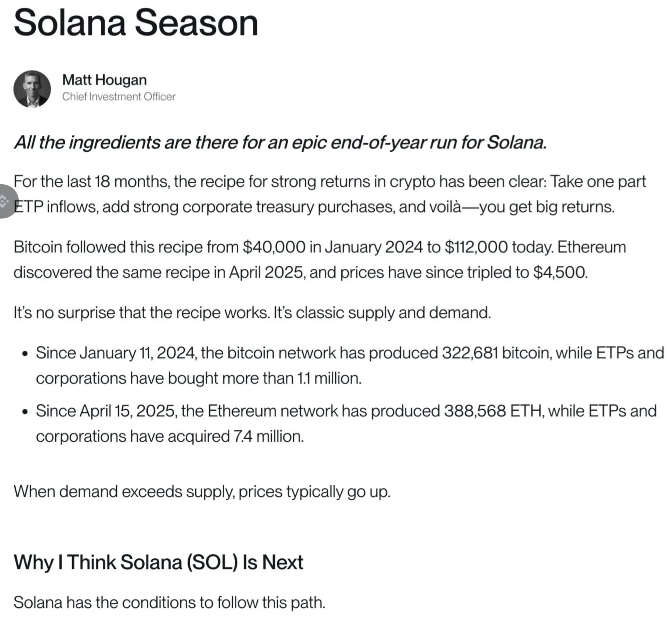Click the $40,000 starting price
This screenshot has width=672, height=622.
point(274,247)
